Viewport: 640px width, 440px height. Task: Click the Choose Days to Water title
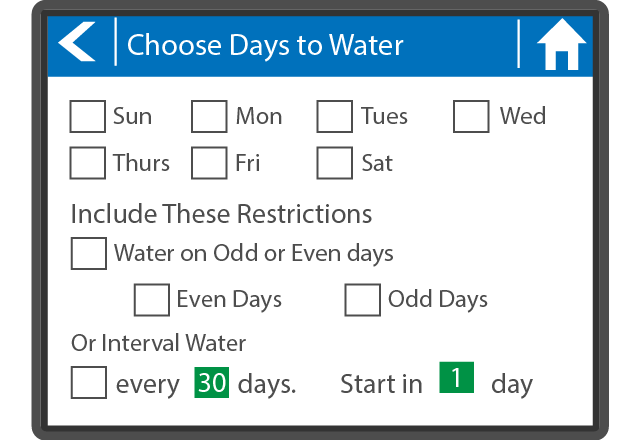265,45
